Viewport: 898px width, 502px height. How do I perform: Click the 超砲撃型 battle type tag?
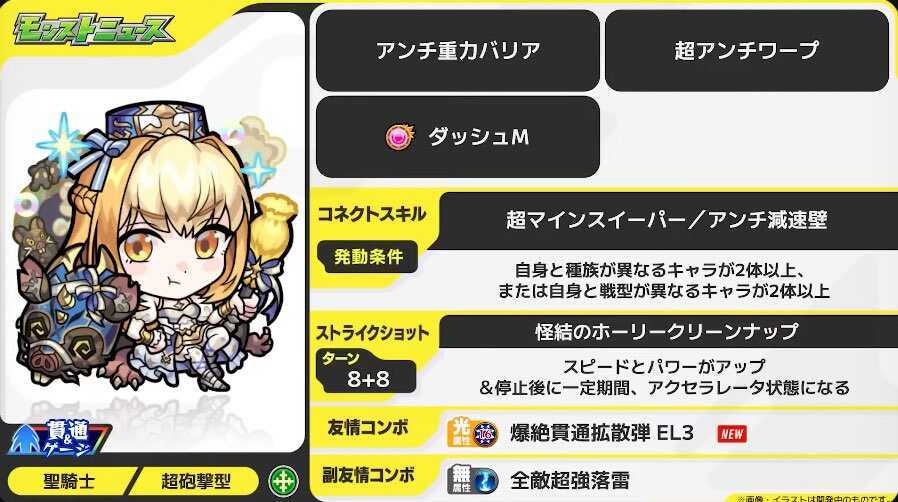tap(196, 481)
